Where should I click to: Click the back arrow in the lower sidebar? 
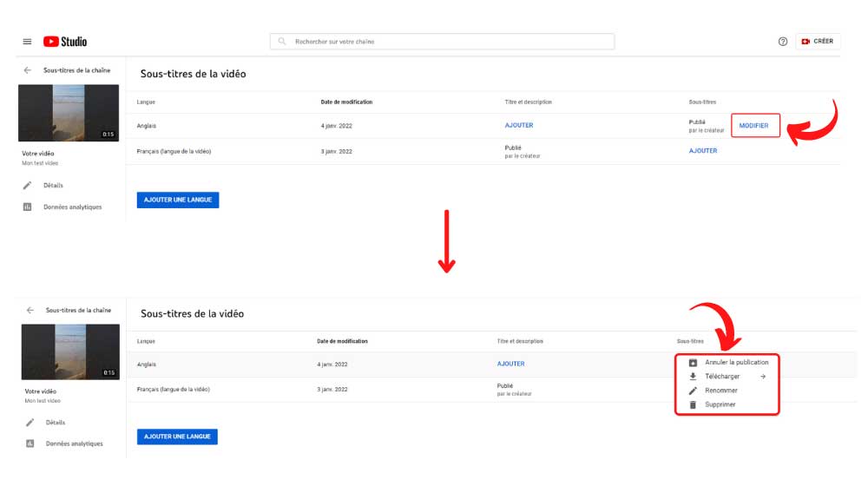pyautogui.click(x=30, y=311)
